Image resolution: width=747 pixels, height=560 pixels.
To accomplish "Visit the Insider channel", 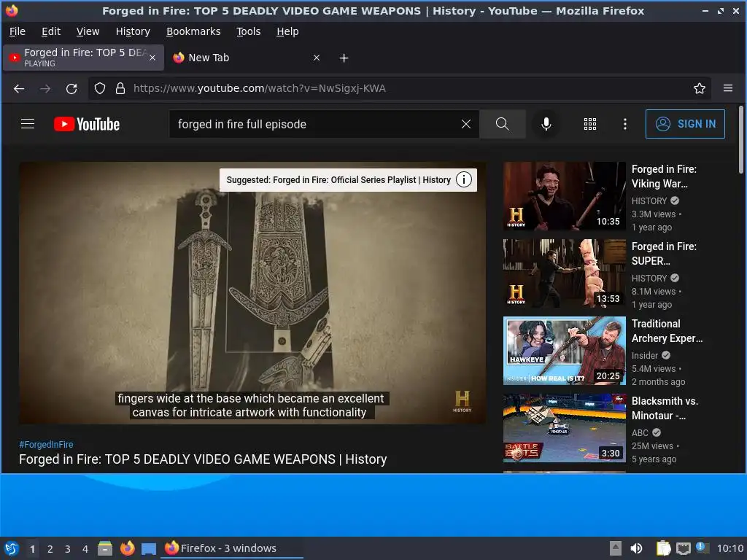I will point(645,355).
